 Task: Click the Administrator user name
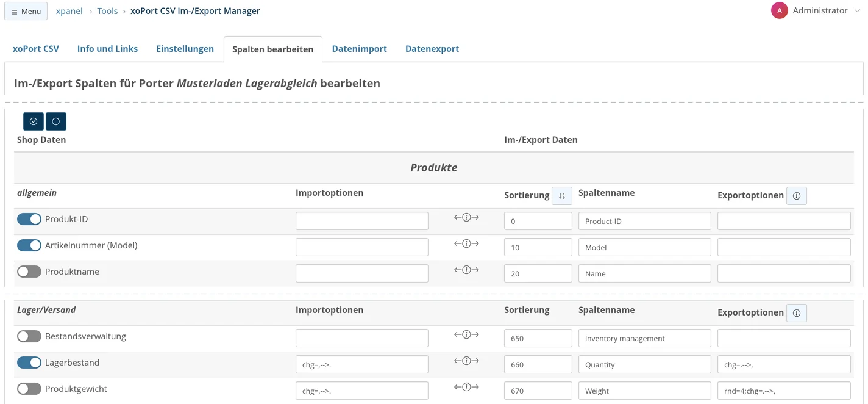(820, 10)
